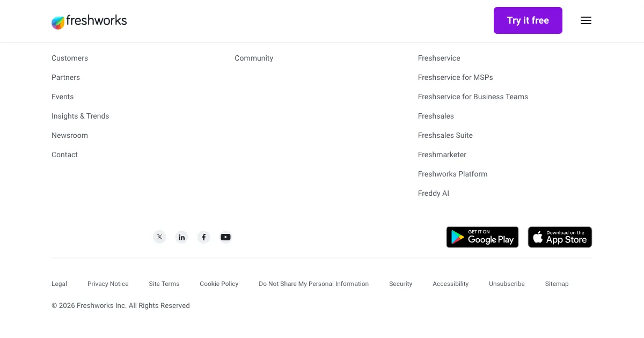Screen dimensions: 644x338
Task: Visit the Community link
Action: pyautogui.click(x=254, y=58)
